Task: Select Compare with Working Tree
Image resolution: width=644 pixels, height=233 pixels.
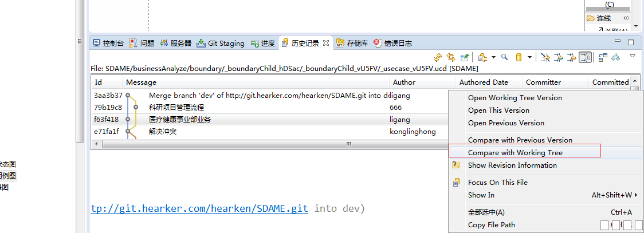Action: pos(515,153)
